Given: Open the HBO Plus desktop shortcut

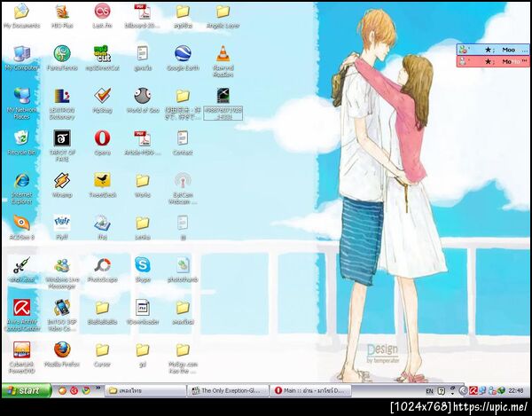Looking at the screenshot, I should click(x=62, y=15).
